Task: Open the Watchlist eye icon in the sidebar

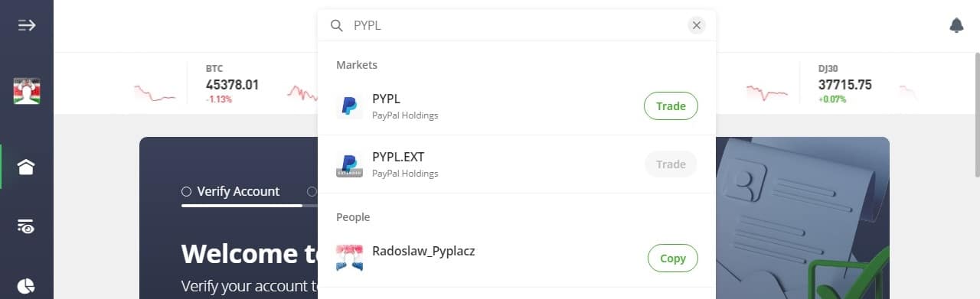Action: coord(27,226)
